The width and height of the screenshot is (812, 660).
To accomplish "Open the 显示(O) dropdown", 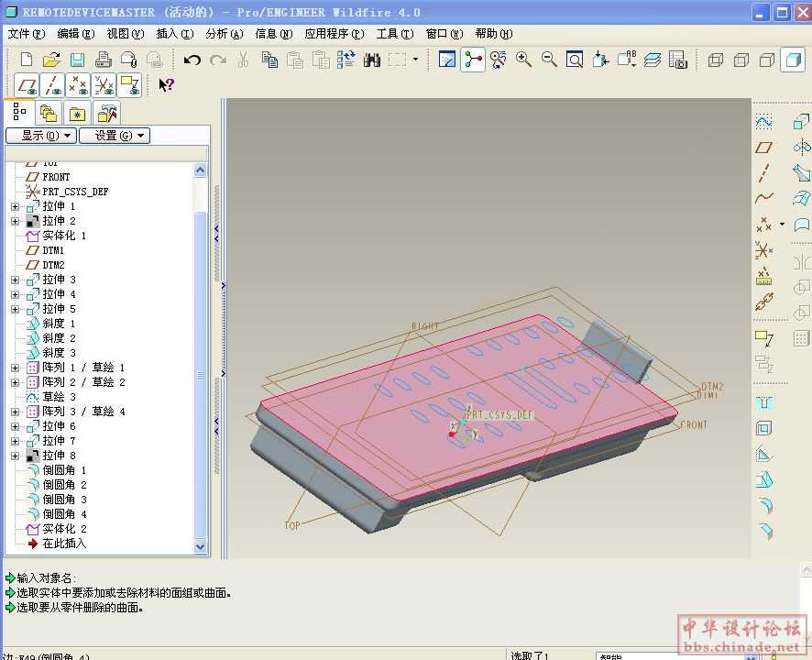I will point(41,136).
